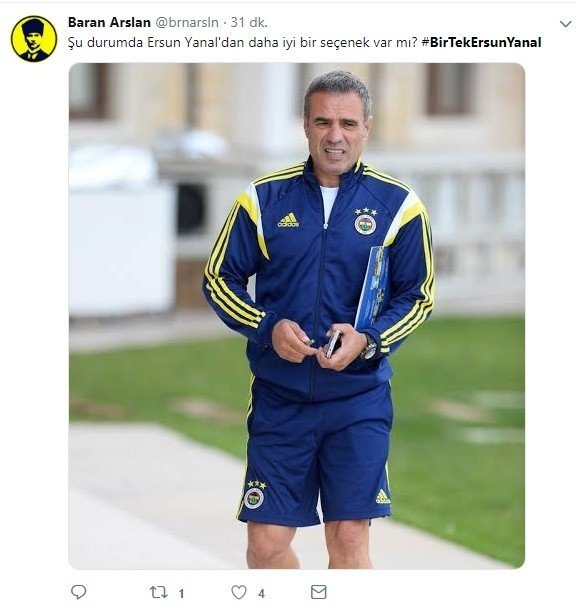Open the 31 dk. timestamp link

pos(249,23)
